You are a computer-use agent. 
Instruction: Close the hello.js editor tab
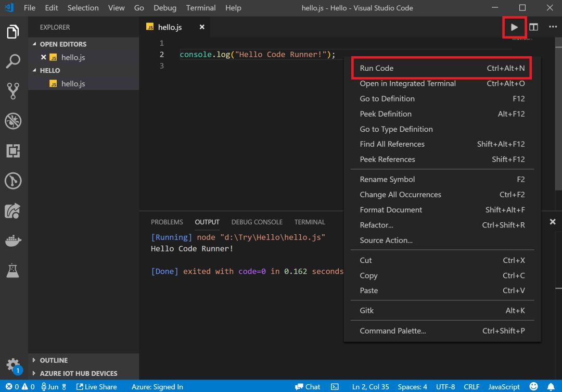tap(202, 27)
